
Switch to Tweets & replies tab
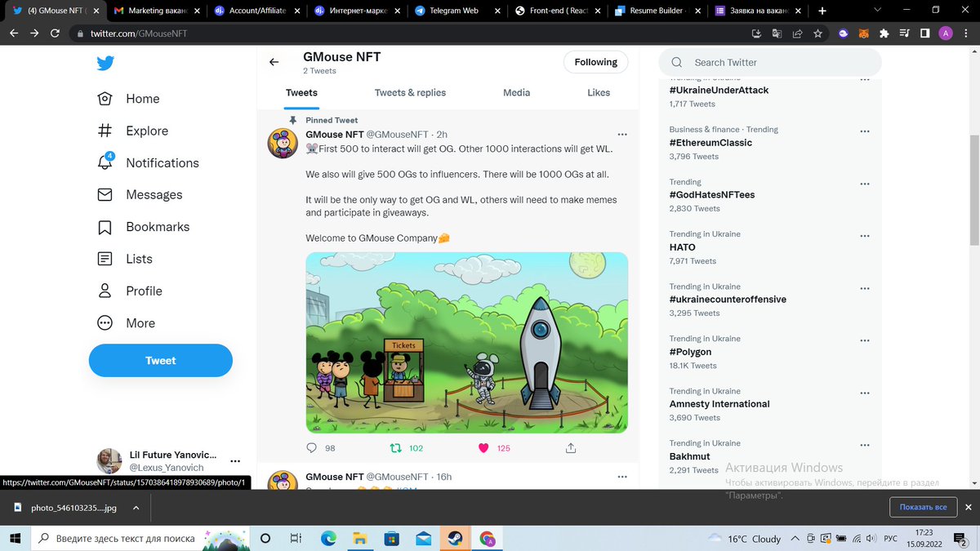coord(410,93)
